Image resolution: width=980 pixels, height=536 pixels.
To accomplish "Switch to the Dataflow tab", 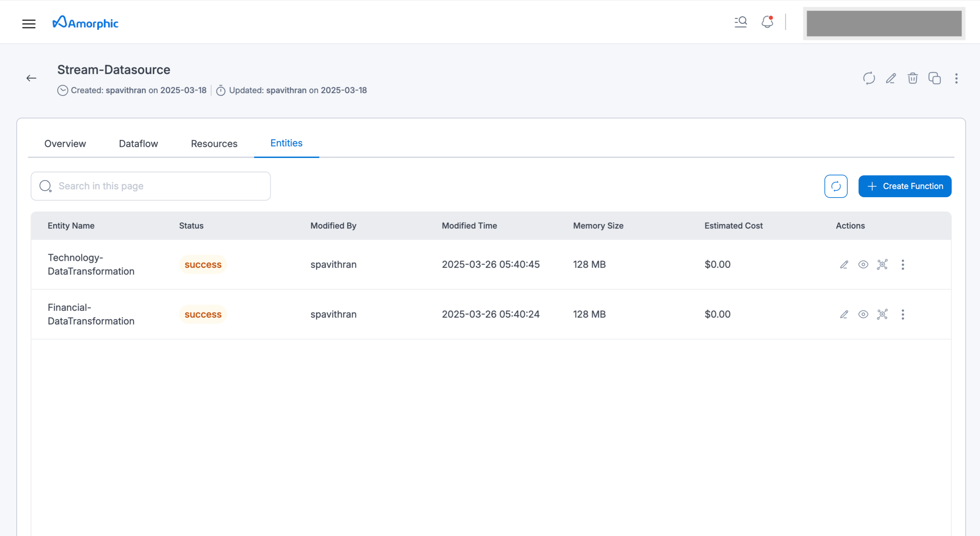I will tap(138, 143).
